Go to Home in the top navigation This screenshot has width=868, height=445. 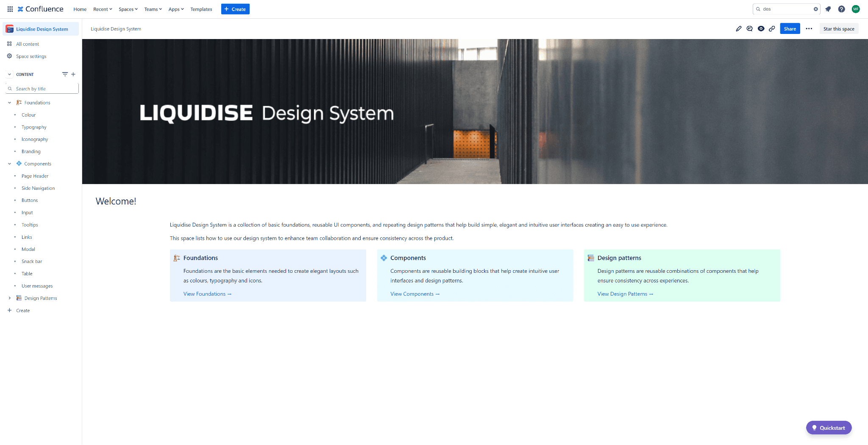click(x=80, y=9)
